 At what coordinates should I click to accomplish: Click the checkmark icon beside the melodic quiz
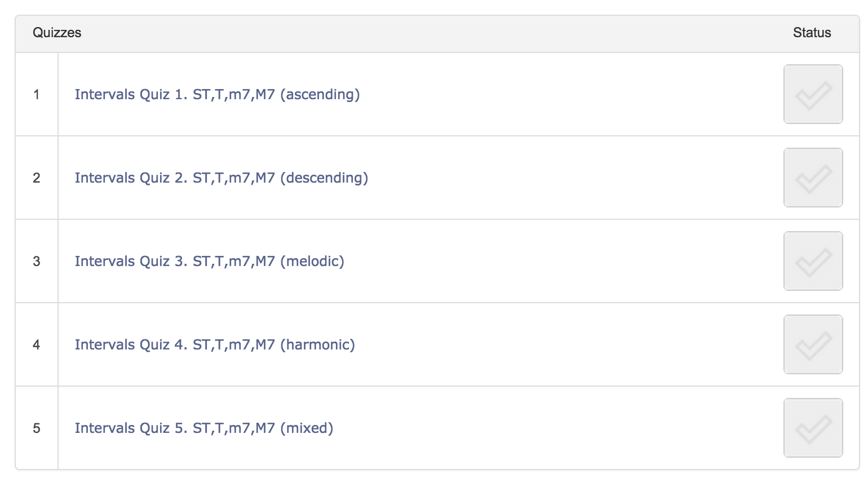[813, 261]
